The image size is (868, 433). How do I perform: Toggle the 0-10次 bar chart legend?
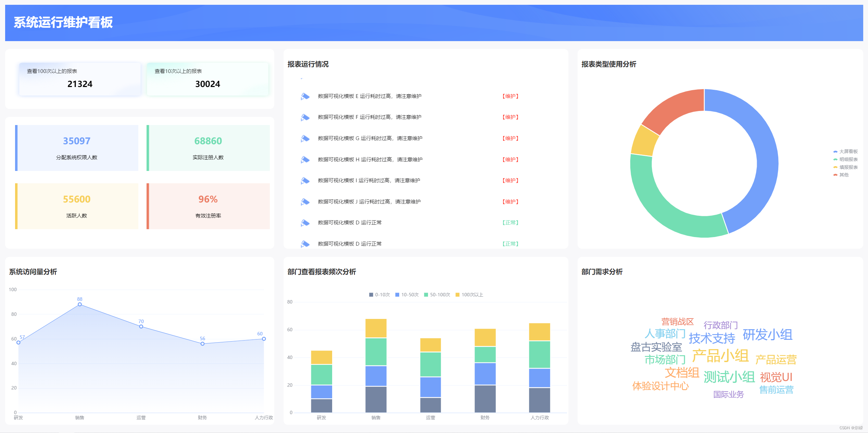pos(379,295)
